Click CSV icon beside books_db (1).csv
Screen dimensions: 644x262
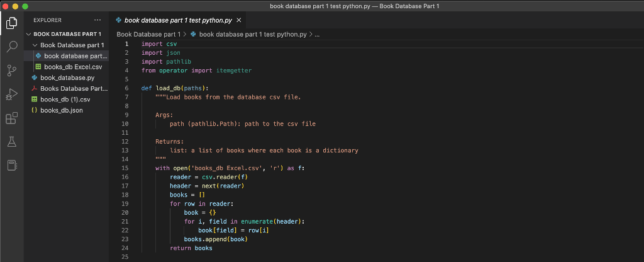(35, 100)
